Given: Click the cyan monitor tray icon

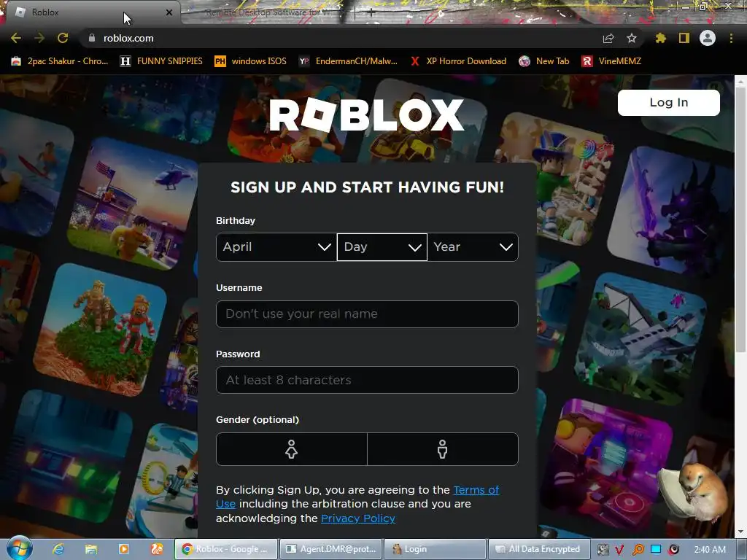Looking at the screenshot, I should 656,549.
